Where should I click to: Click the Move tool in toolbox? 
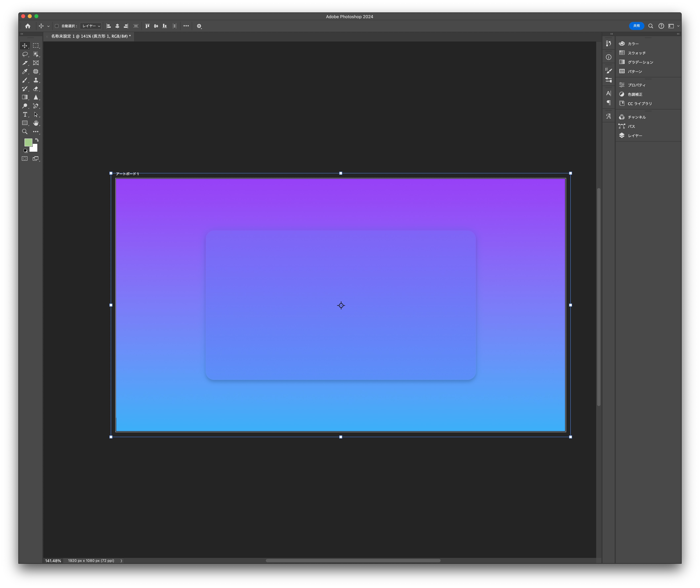[25, 46]
